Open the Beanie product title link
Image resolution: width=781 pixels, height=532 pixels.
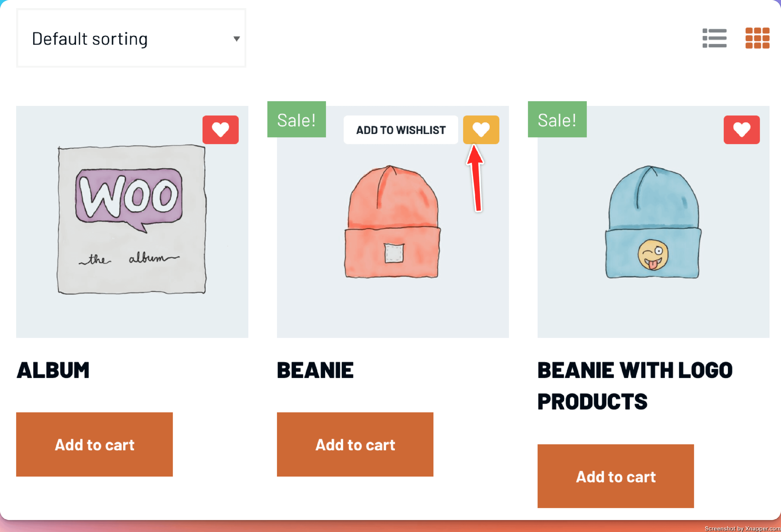[x=315, y=370]
